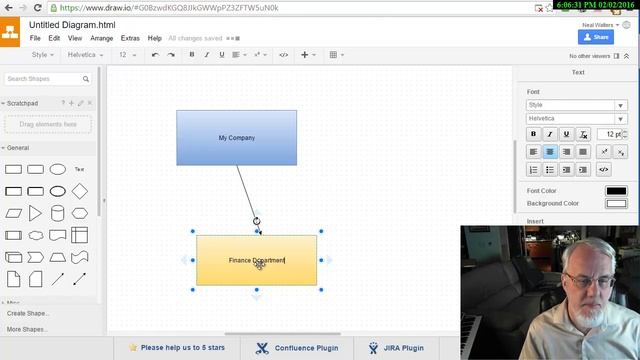Image resolution: width=640 pixels, height=360 pixels.
Task: Open the toolbar font size 12 dropdown
Action: [128, 55]
